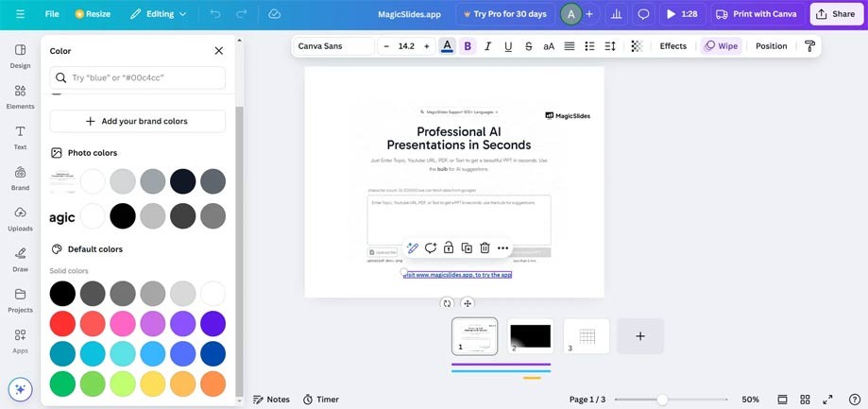Click the color search input field
The image size is (868, 409).
tap(137, 77)
